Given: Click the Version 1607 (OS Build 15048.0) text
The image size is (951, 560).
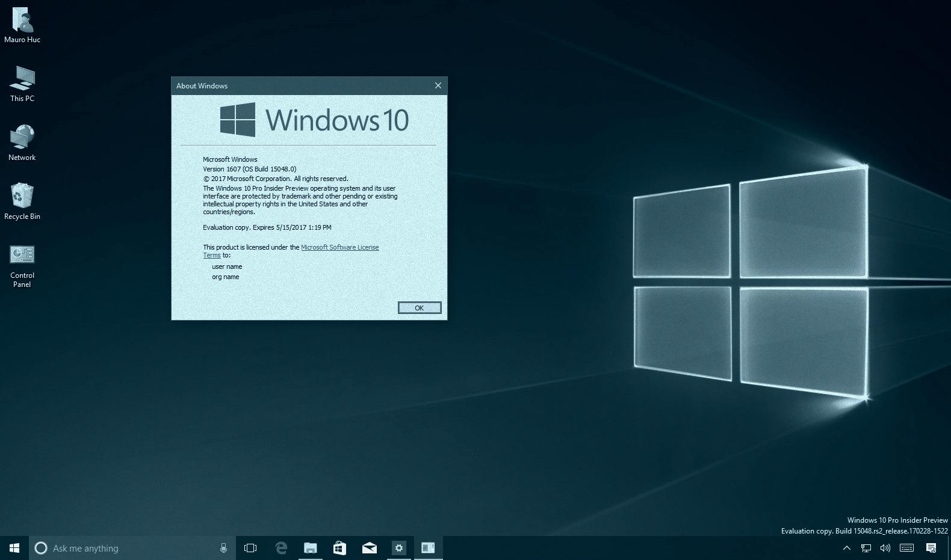Looking at the screenshot, I should (250, 169).
